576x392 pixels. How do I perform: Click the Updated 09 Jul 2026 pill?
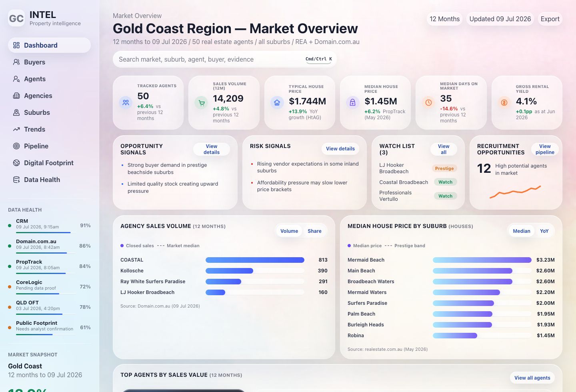tap(500, 19)
